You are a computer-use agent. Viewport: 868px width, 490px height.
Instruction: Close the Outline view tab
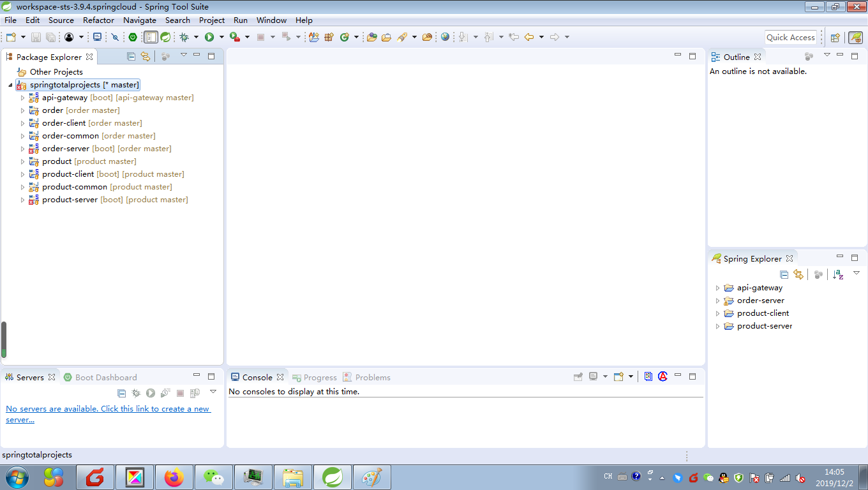pyautogui.click(x=758, y=57)
